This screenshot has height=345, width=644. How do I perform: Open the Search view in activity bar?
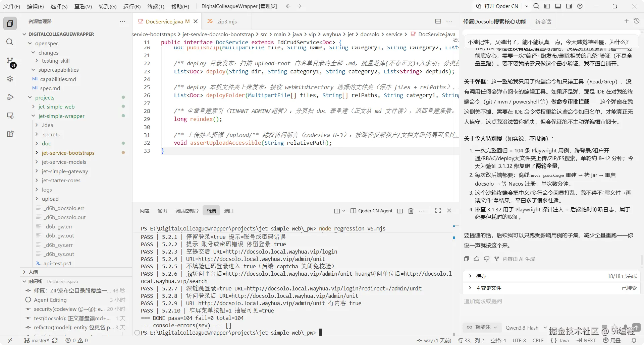tap(10, 42)
